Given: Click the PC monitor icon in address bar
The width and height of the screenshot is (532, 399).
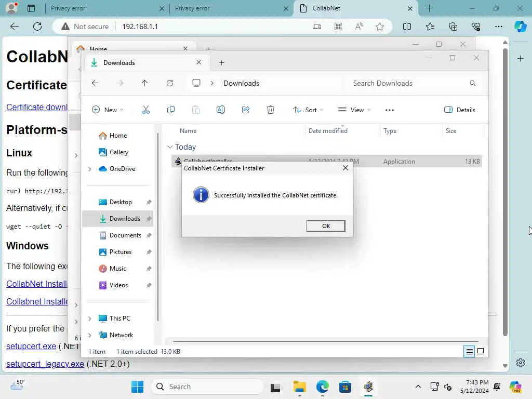Looking at the screenshot, I should point(196,83).
